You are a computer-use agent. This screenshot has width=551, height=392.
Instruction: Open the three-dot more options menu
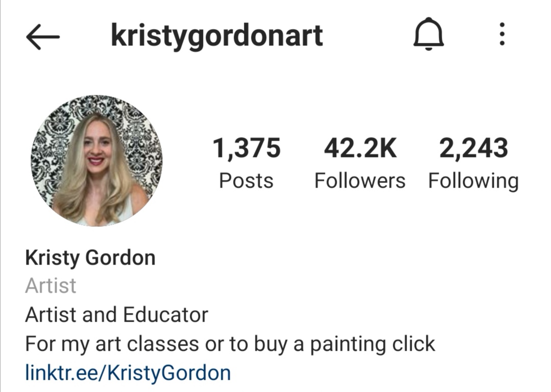click(502, 34)
